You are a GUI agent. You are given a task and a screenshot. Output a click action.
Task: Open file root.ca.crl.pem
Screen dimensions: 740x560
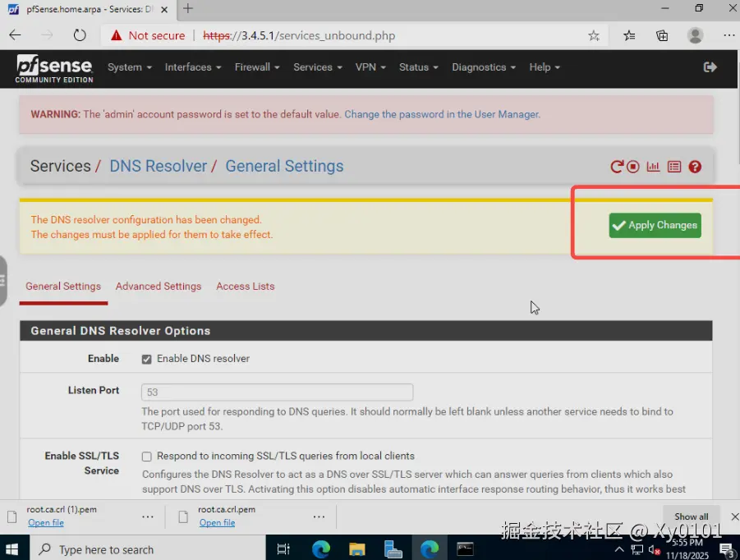click(x=217, y=523)
